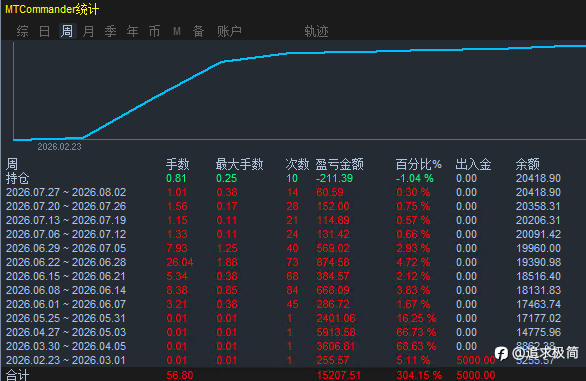Viewport: 586px width, 381px height.
Task: Click the 2026.02.23 chart date label
Action: pyautogui.click(x=59, y=147)
